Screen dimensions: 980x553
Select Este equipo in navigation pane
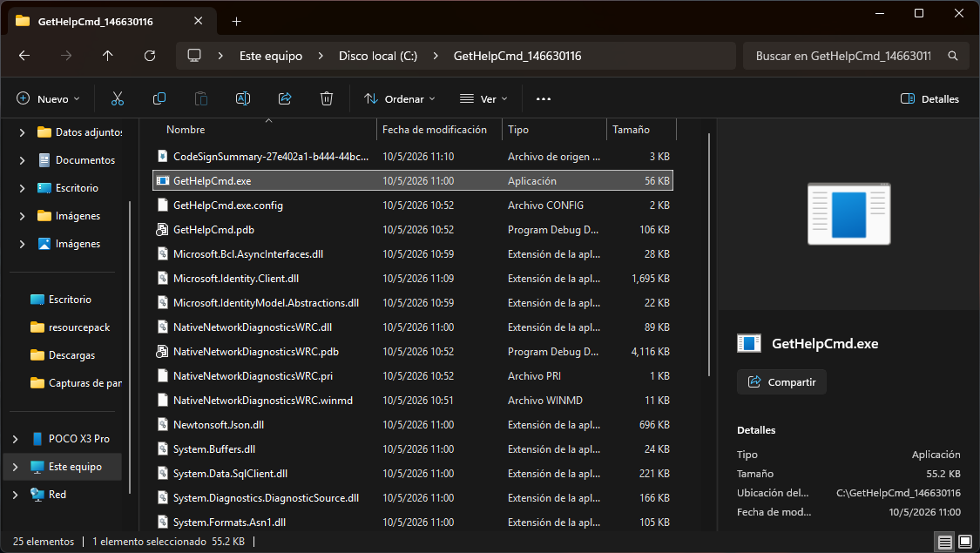point(63,467)
